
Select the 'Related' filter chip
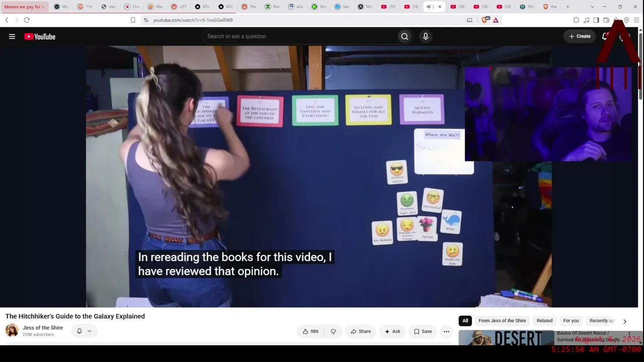click(x=544, y=321)
